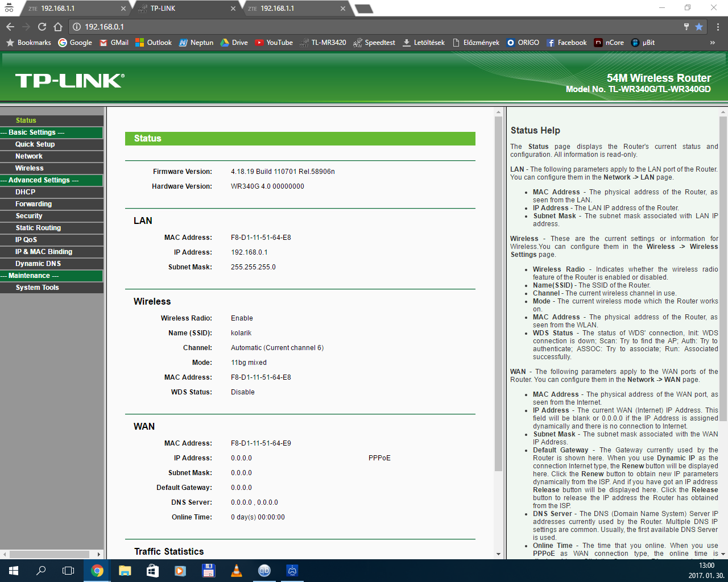Open the Outlook bookmark

coord(154,43)
